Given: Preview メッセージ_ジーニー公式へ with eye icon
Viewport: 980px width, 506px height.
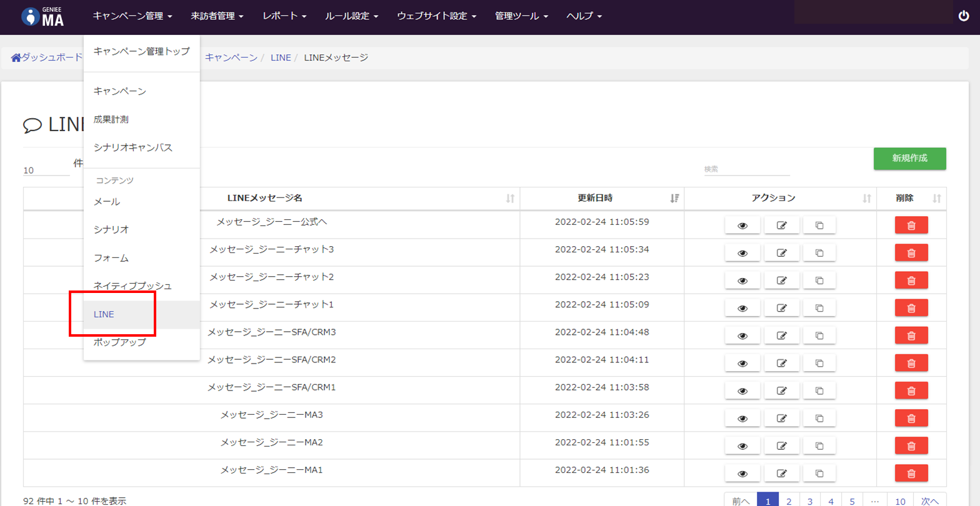Looking at the screenshot, I should pos(742,225).
